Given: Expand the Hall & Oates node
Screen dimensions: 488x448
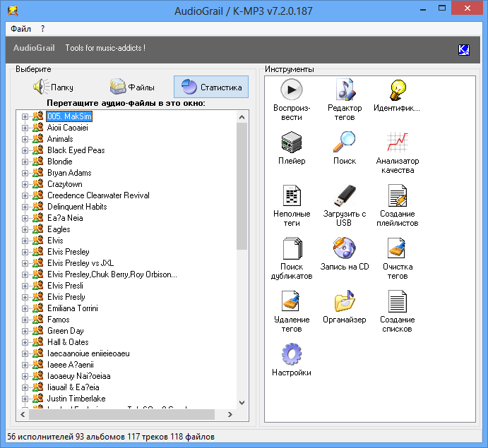Looking at the screenshot, I should coord(25,343).
